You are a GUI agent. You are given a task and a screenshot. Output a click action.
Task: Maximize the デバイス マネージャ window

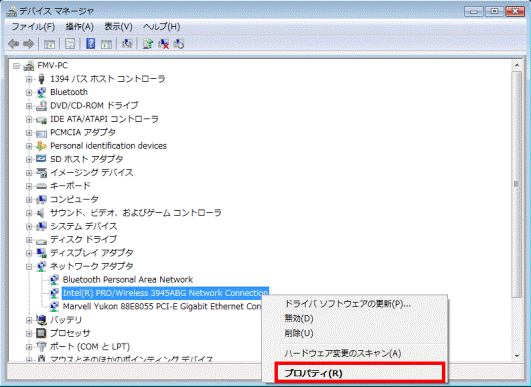click(x=494, y=12)
